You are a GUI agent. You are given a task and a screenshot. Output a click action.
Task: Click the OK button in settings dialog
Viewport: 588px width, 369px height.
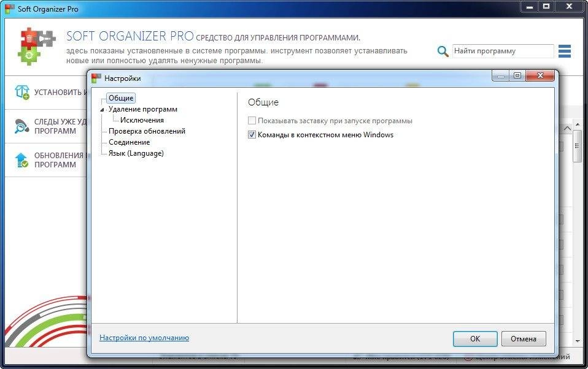tap(475, 338)
